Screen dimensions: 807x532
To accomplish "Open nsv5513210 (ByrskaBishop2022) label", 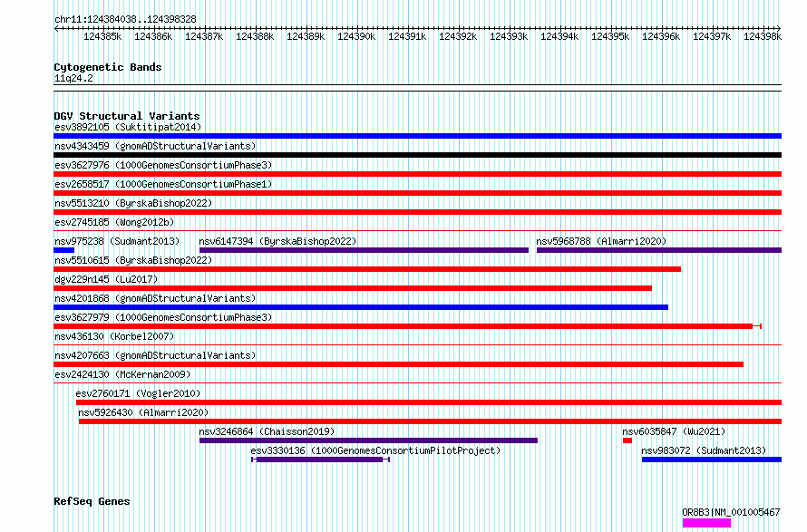I will pyautogui.click(x=133, y=203).
